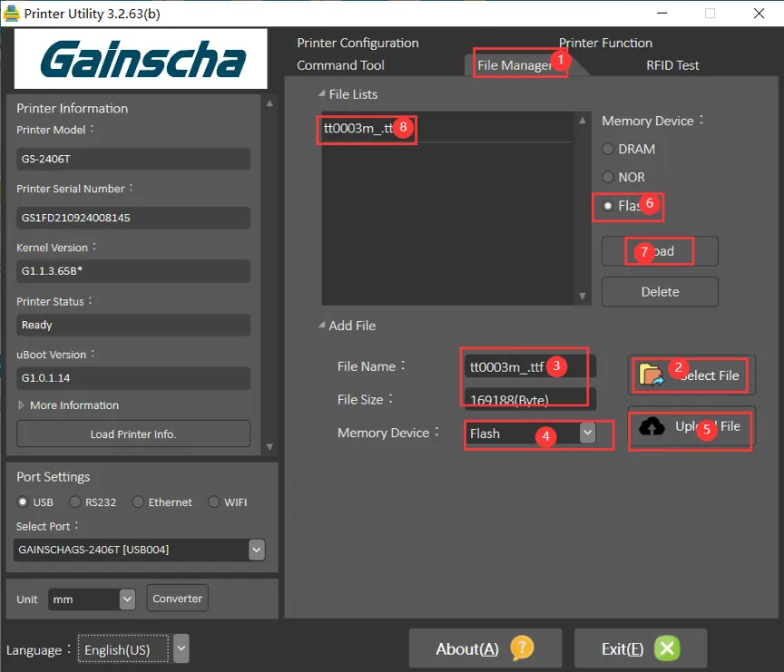Open the Language dropdown
784x672 pixels.
click(x=181, y=649)
